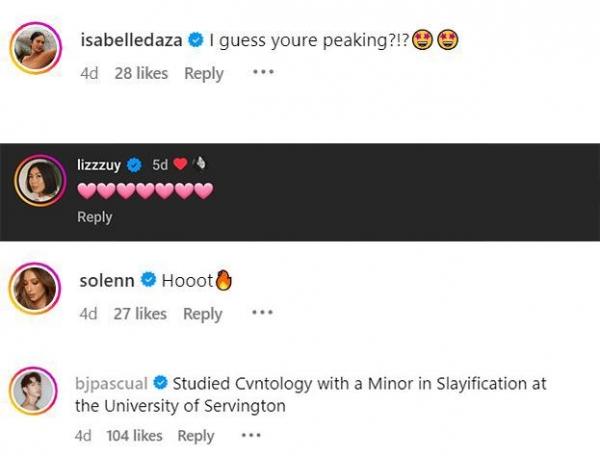Reply to lizzzuy's hearts comment
Screen dimensions: 600x456
95,217
